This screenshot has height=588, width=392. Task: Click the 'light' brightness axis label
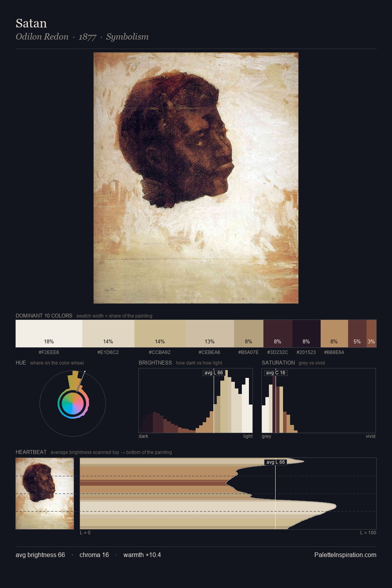(248, 436)
